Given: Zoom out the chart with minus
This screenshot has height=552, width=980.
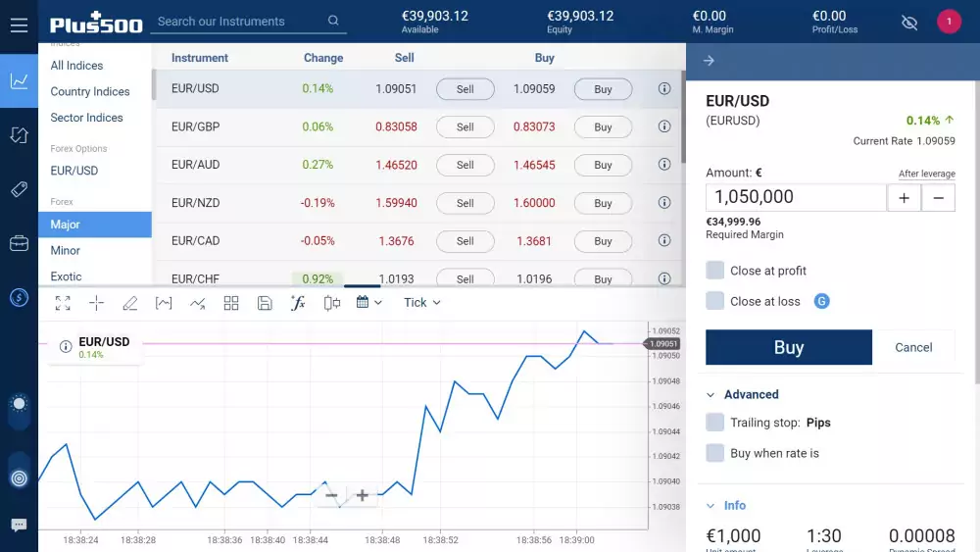Looking at the screenshot, I should (x=331, y=496).
